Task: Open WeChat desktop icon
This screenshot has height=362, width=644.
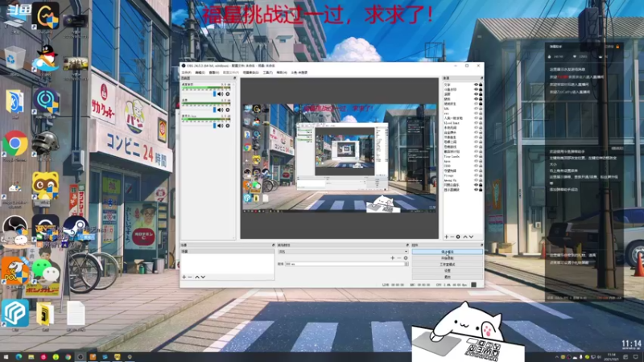Action: 46,272
